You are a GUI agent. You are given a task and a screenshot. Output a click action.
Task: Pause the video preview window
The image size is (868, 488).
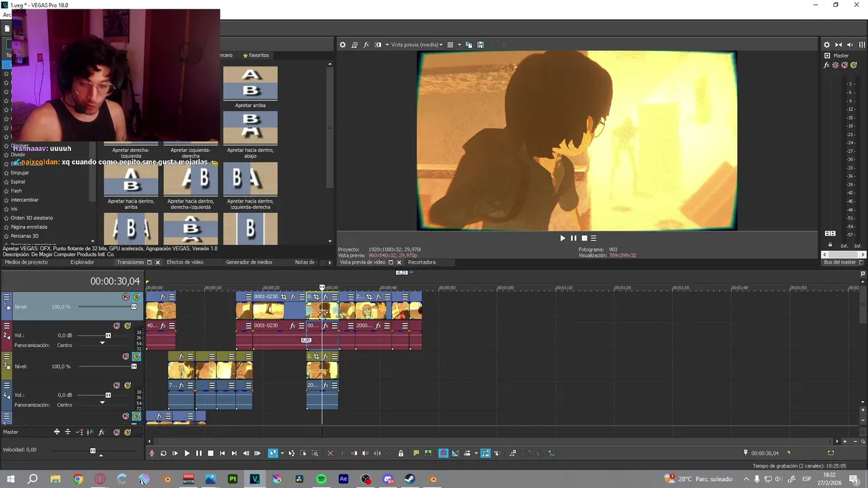click(x=573, y=238)
